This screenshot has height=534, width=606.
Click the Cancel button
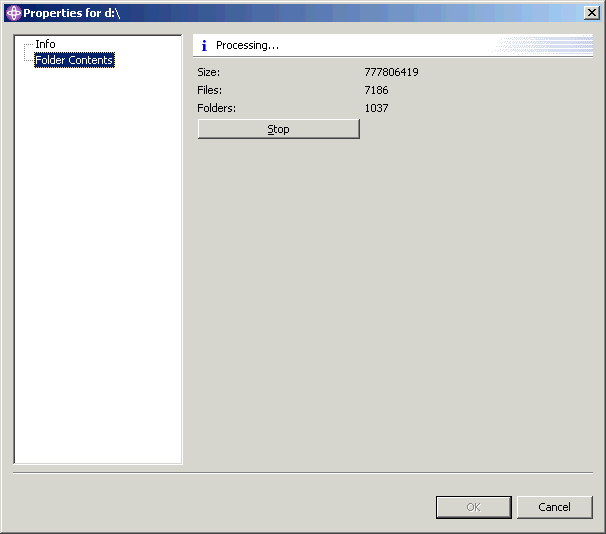pyautogui.click(x=554, y=507)
